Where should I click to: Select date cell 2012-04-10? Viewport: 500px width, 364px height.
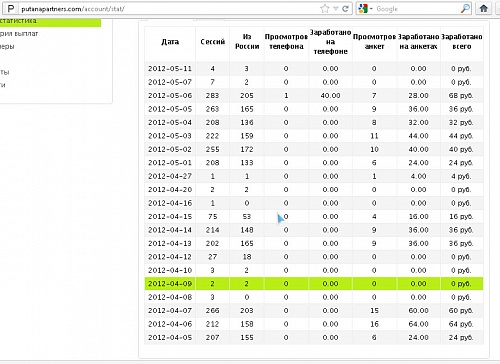pos(170,270)
